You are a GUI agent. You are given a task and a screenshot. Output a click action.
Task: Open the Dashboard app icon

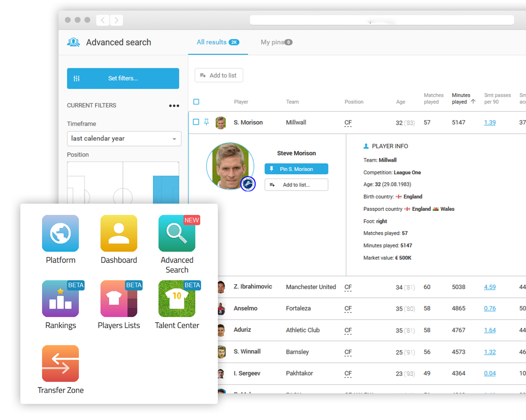tap(119, 233)
